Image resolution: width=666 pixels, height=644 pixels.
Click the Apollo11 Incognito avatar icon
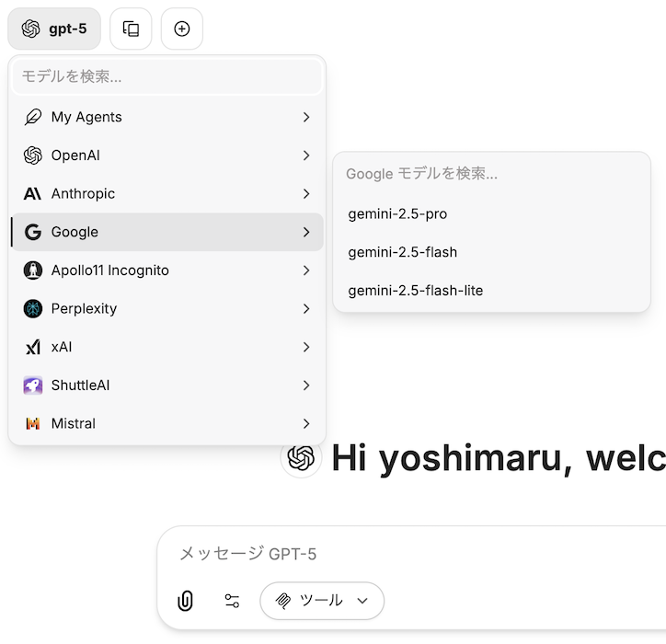(33, 270)
